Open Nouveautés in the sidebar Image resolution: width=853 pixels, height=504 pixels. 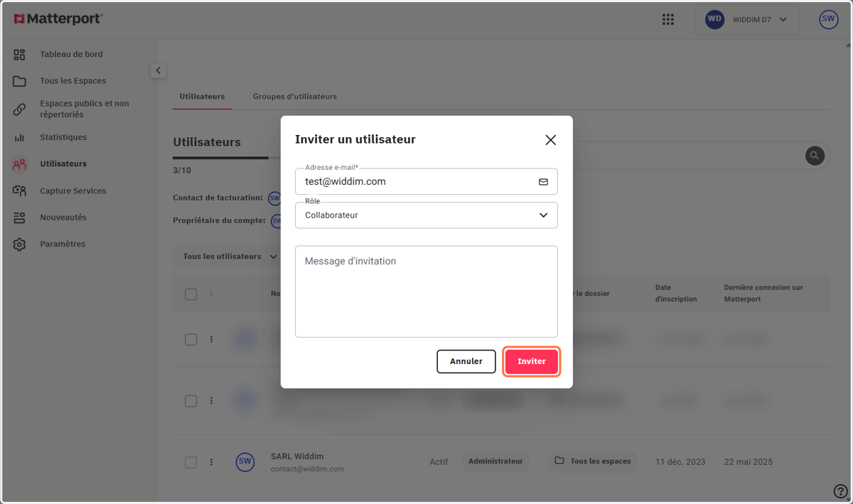pyautogui.click(x=63, y=218)
